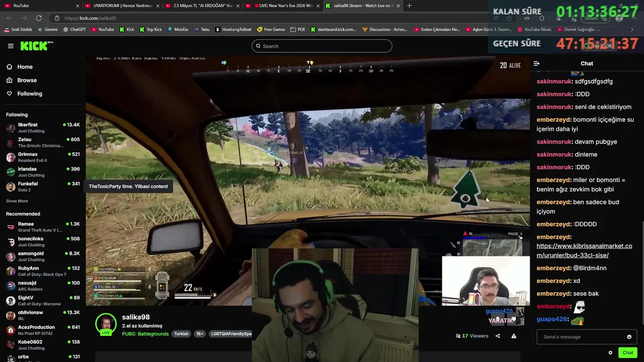This screenshot has height=362, width=644.
Task: Open chat settings gear
Action: click(x=610, y=352)
